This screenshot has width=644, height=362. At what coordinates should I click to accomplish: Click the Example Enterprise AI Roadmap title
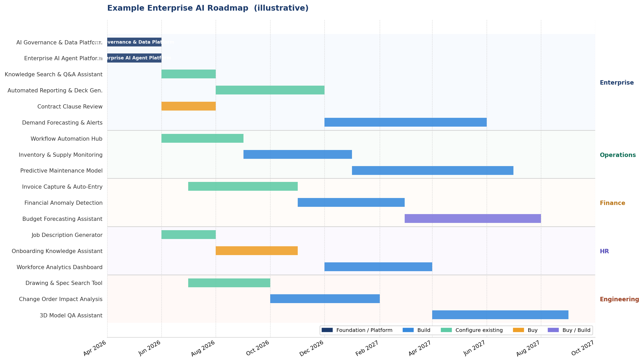click(x=208, y=8)
